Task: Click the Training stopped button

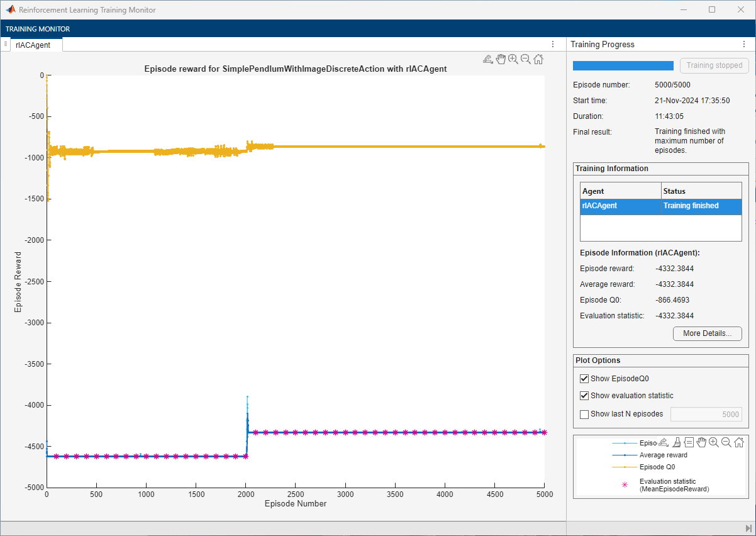Action: pos(714,65)
